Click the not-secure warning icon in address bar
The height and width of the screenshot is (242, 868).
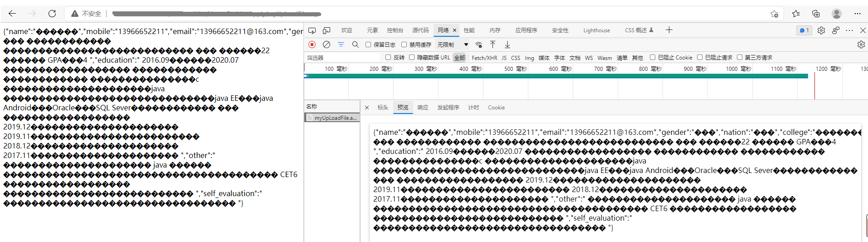pyautogui.click(x=75, y=14)
